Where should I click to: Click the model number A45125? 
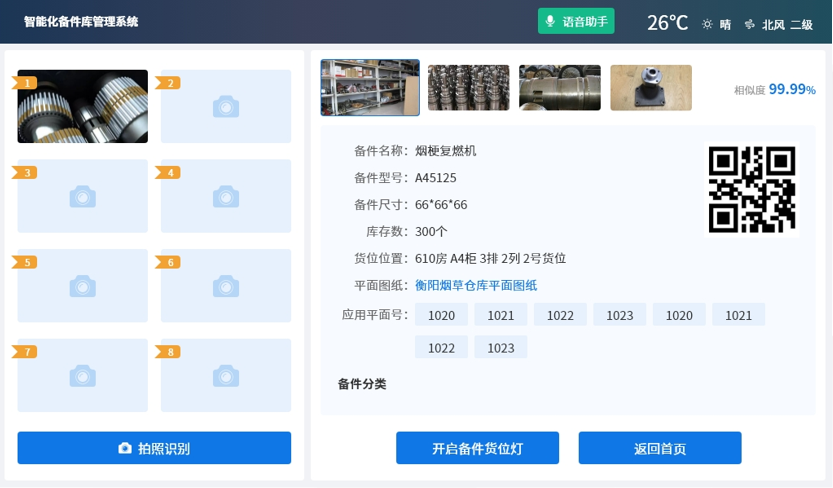[436, 178]
